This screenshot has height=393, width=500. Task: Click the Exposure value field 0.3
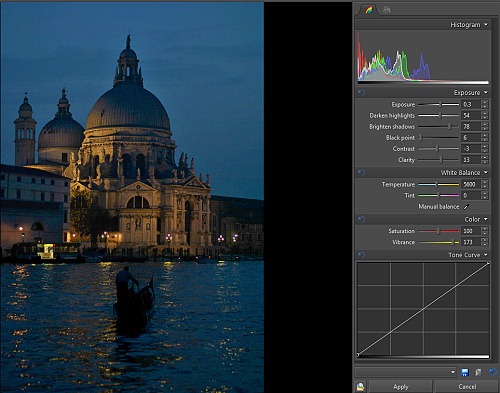(x=471, y=104)
